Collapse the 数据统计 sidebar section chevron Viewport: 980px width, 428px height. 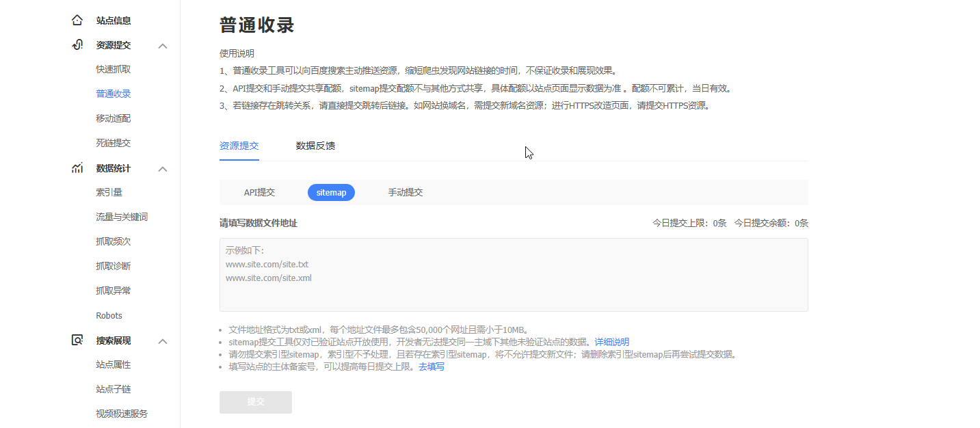[163, 169]
